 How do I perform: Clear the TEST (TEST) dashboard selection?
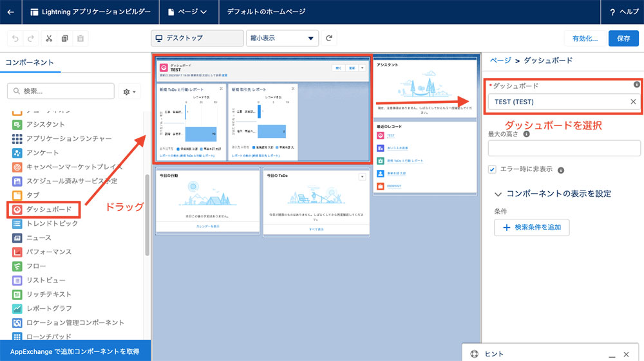click(633, 102)
